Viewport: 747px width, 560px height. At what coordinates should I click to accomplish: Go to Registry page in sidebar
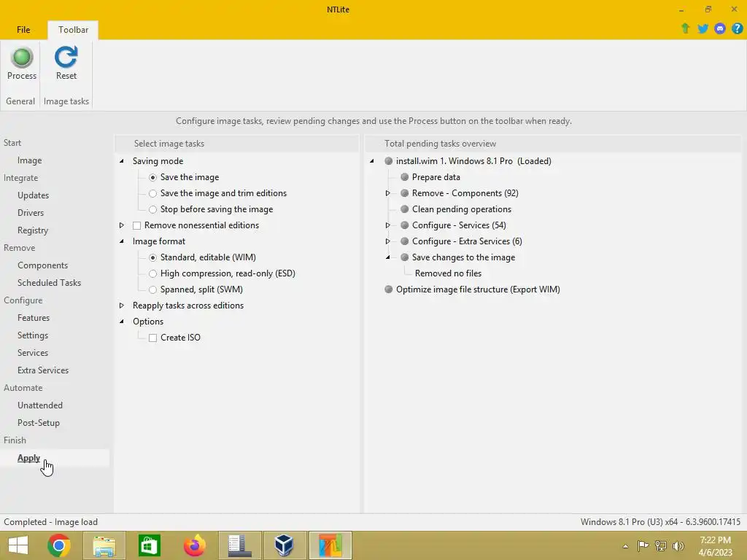tap(32, 230)
